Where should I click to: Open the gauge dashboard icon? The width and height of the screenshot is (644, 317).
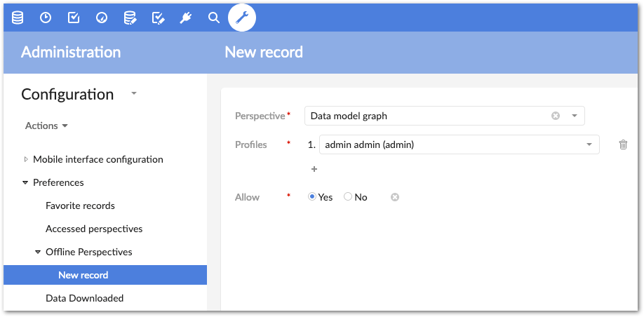click(102, 18)
